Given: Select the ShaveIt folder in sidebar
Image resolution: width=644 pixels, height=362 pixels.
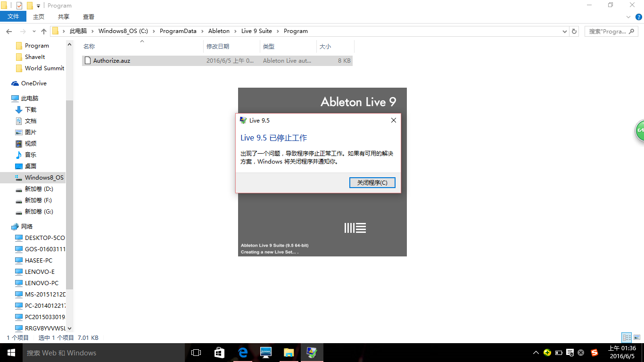Looking at the screenshot, I should point(35,57).
